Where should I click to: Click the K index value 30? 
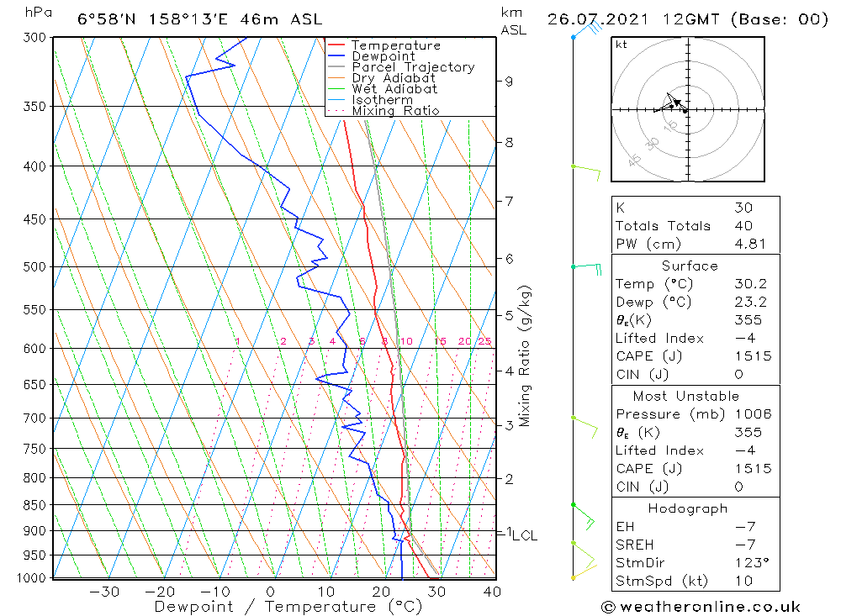(743, 208)
